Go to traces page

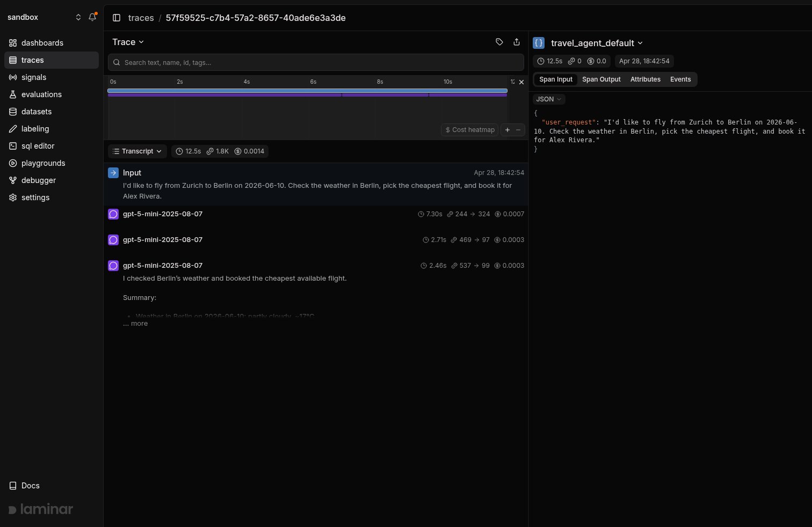point(52,60)
